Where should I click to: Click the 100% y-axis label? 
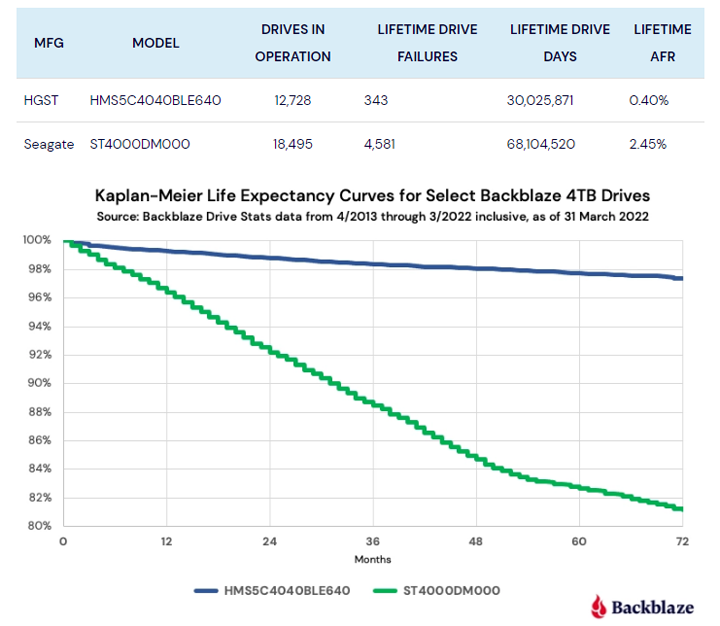click(37, 240)
